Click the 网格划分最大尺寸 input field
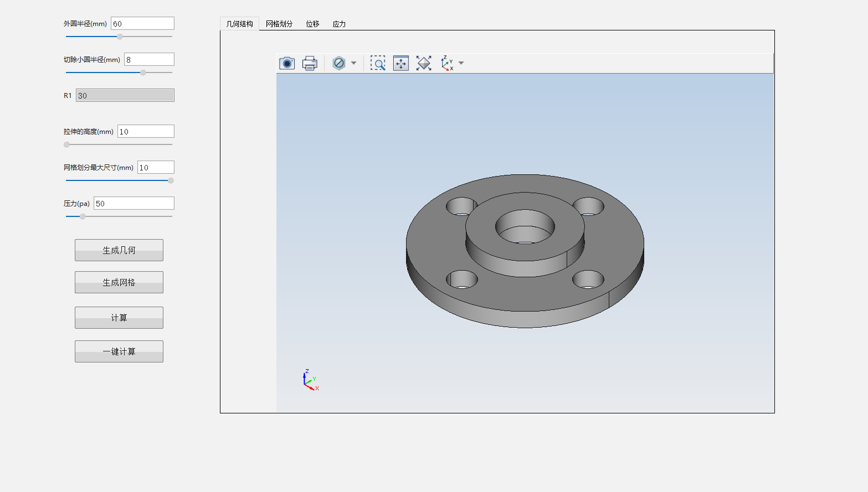The image size is (868, 492). (x=156, y=167)
